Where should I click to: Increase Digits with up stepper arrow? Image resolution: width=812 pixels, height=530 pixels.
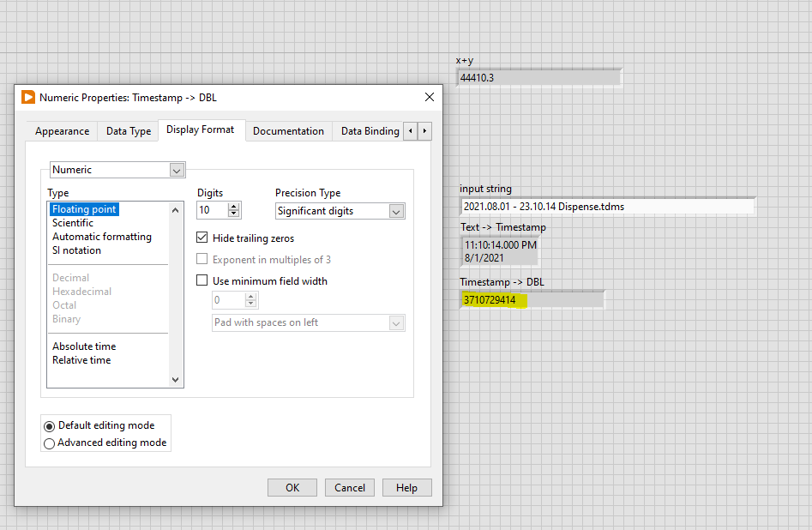[x=234, y=206]
